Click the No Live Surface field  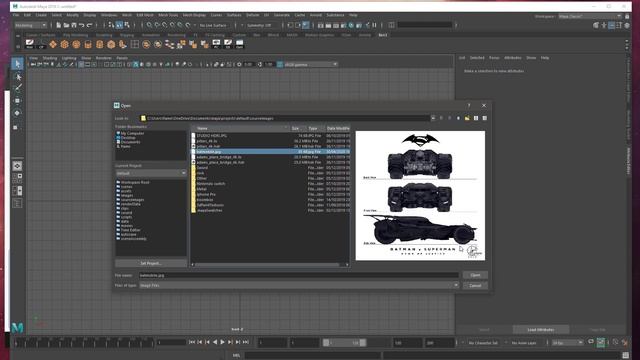(213, 25)
